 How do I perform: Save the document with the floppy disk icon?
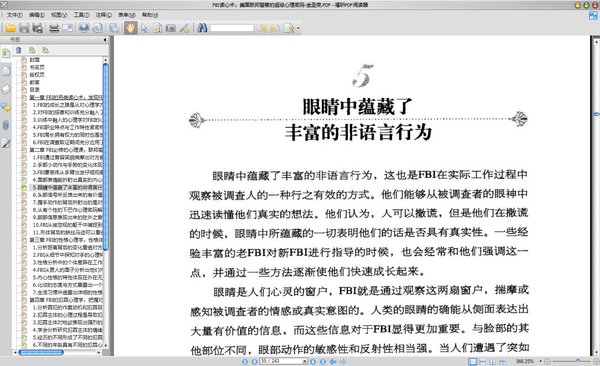(x=24, y=28)
